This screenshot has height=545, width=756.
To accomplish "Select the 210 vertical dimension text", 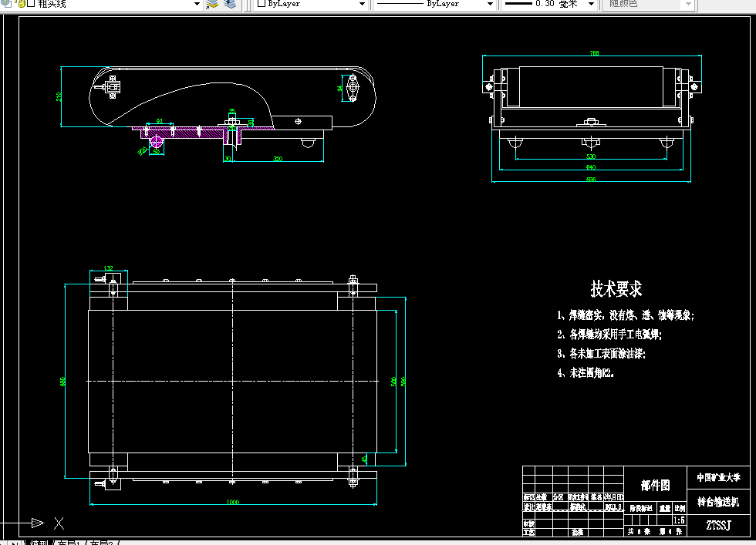I will tap(59, 96).
